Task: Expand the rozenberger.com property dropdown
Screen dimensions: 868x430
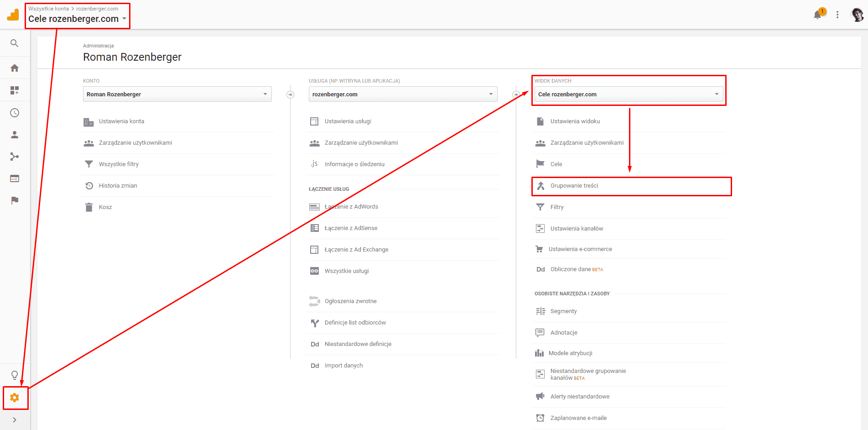Action: click(x=403, y=94)
